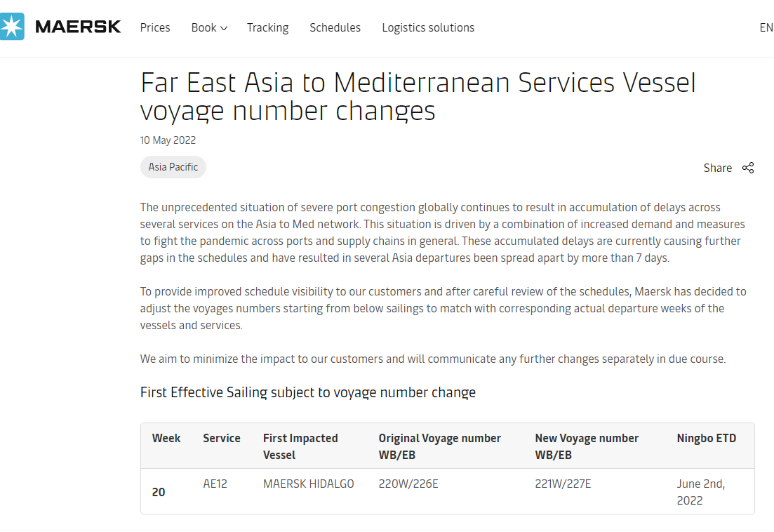The width and height of the screenshot is (774, 532).
Task: Click the Share text link
Action: point(718,168)
